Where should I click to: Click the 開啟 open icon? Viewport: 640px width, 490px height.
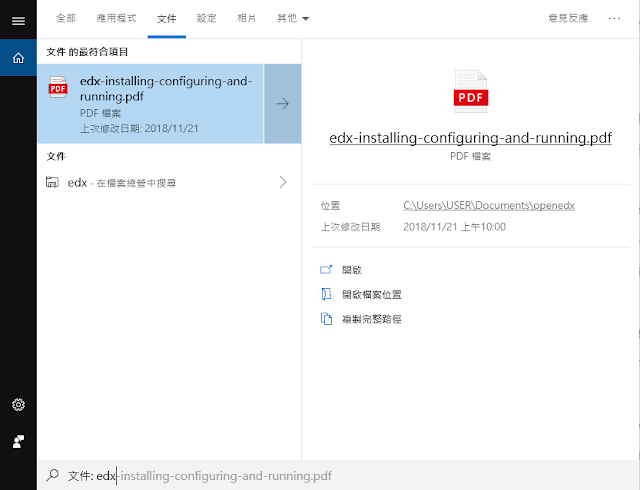click(326, 270)
